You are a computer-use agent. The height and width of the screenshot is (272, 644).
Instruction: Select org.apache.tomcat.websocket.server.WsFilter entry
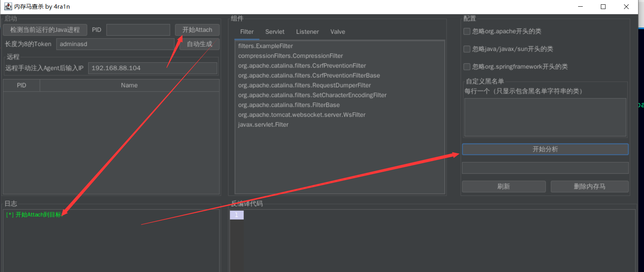coord(301,115)
